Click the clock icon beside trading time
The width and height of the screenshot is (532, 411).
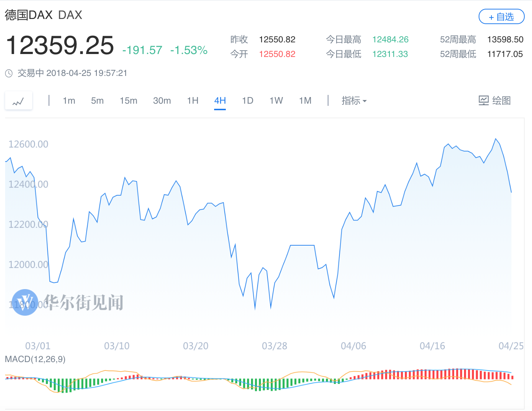click(9, 73)
